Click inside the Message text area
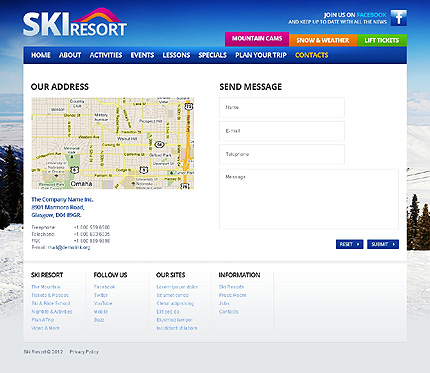430x373 pixels. pos(309,199)
